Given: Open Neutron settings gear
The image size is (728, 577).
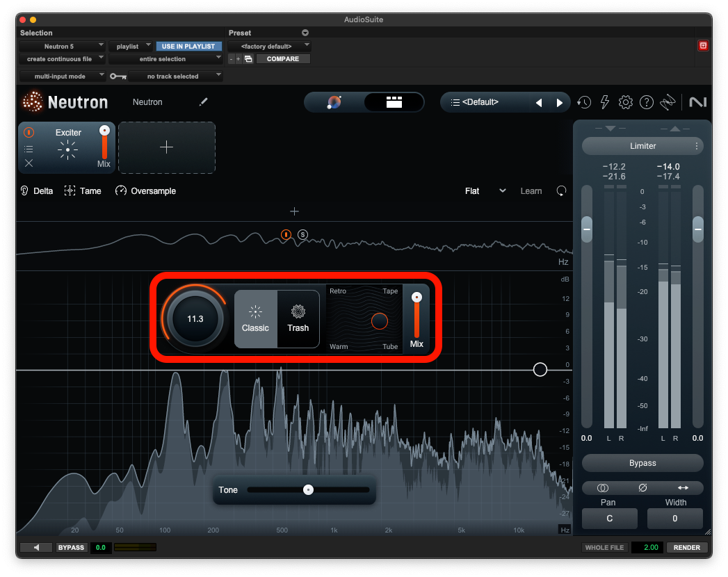Looking at the screenshot, I should point(625,102).
